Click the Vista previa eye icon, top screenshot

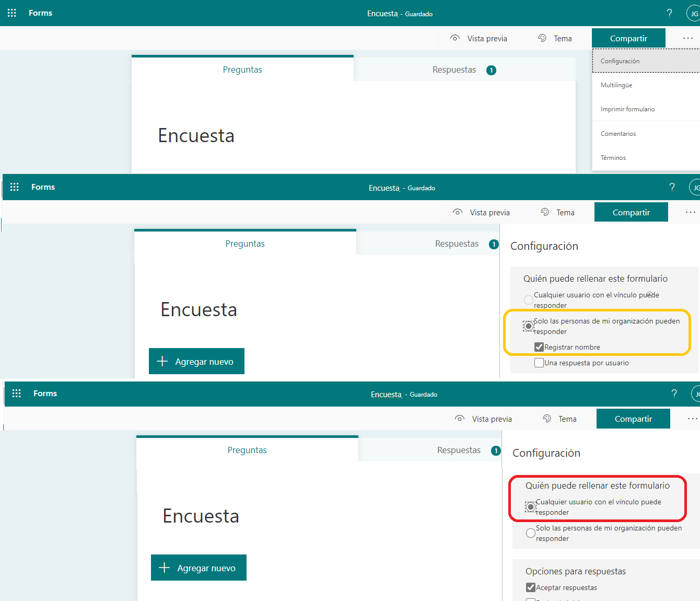(x=455, y=38)
